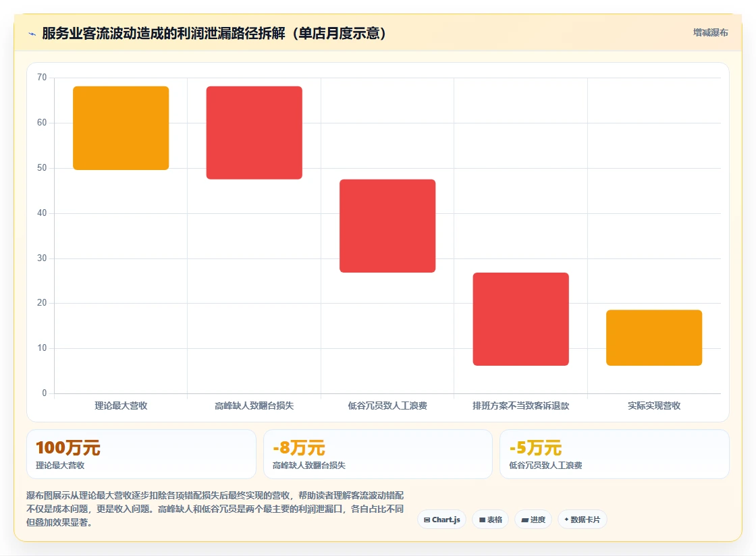Click the Chart.js tag chip
This screenshot has width=756, height=556.
[441, 520]
